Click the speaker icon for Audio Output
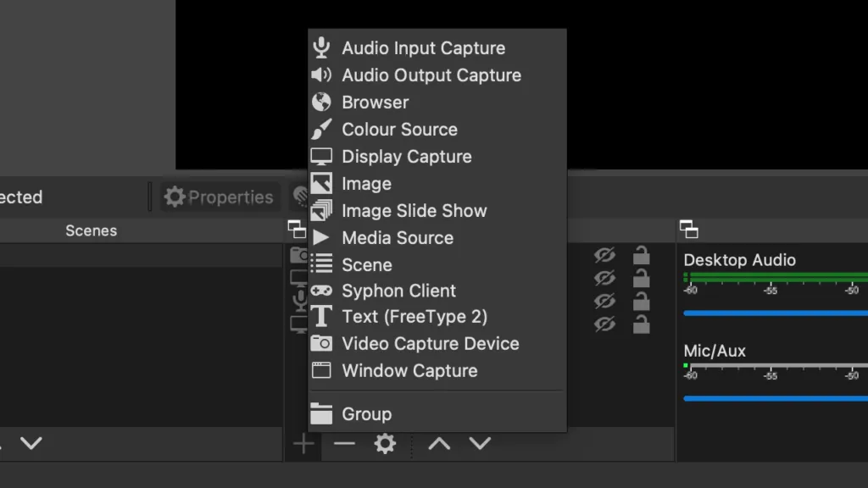The height and width of the screenshot is (488, 868). (321, 75)
